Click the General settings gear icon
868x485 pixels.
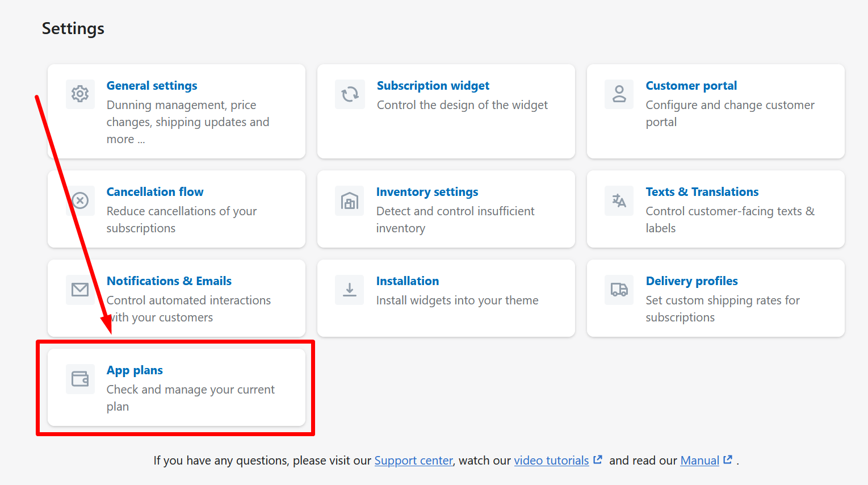point(80,94)
